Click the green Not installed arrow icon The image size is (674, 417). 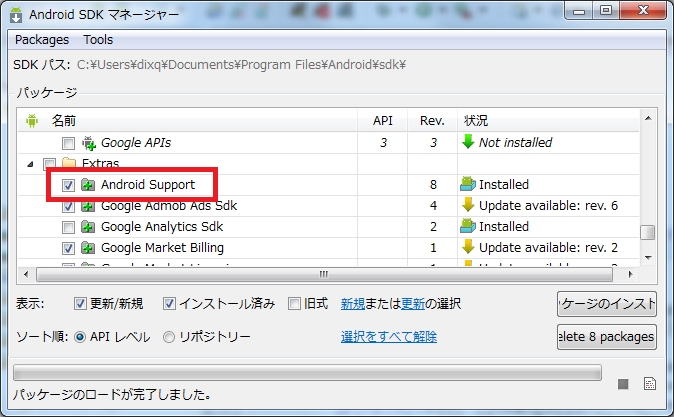pos(468,142)
